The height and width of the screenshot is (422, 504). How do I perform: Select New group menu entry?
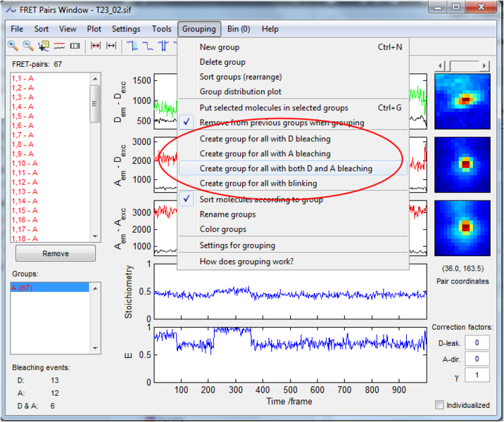pyautogui.click(x=220, y=47)
